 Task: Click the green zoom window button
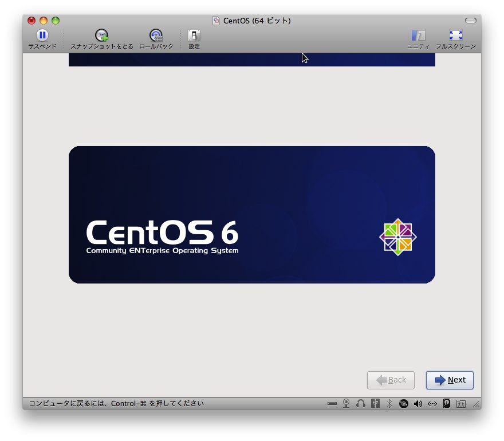[x=56, y=21]
